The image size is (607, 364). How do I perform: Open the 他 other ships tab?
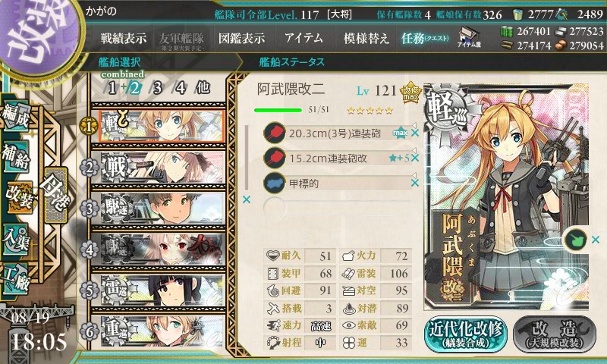point(203,88)
